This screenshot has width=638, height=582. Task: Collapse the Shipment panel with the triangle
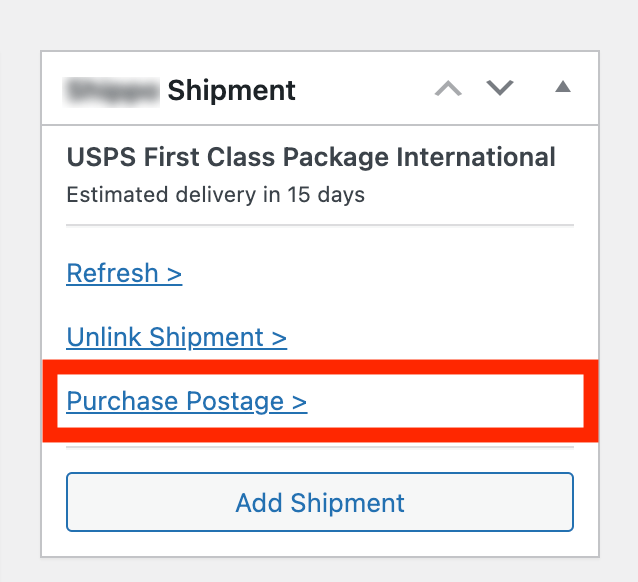click(x=563, y=88)
